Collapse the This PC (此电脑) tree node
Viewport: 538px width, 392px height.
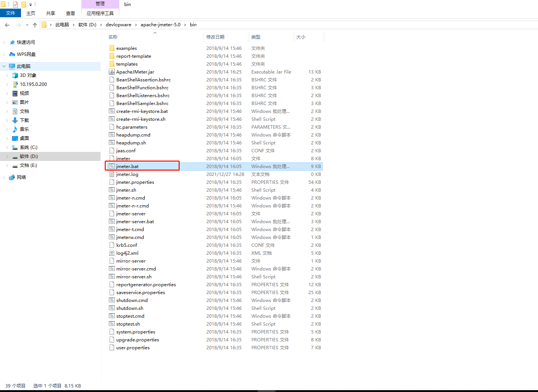click(4, 66)
